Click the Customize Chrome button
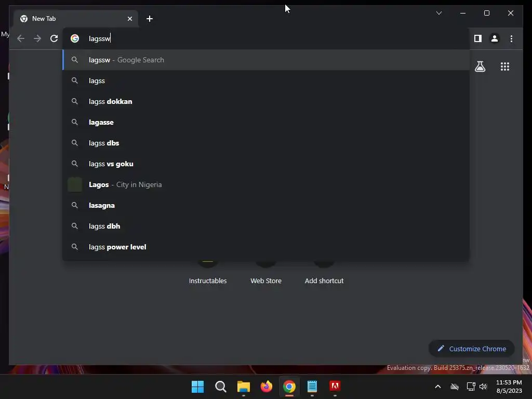532x399 pixels. pos(472,349)
